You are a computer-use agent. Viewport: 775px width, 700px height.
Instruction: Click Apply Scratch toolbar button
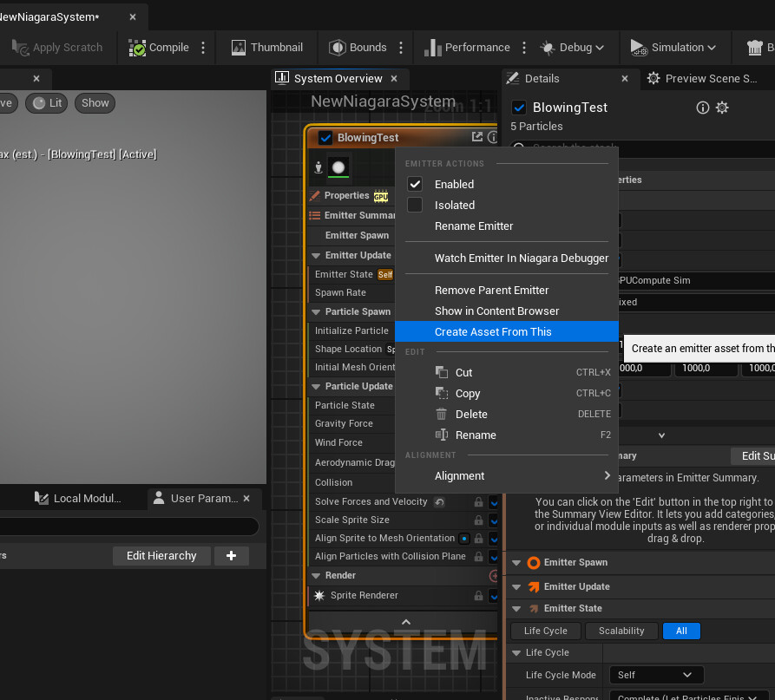(x=56, y=48)
